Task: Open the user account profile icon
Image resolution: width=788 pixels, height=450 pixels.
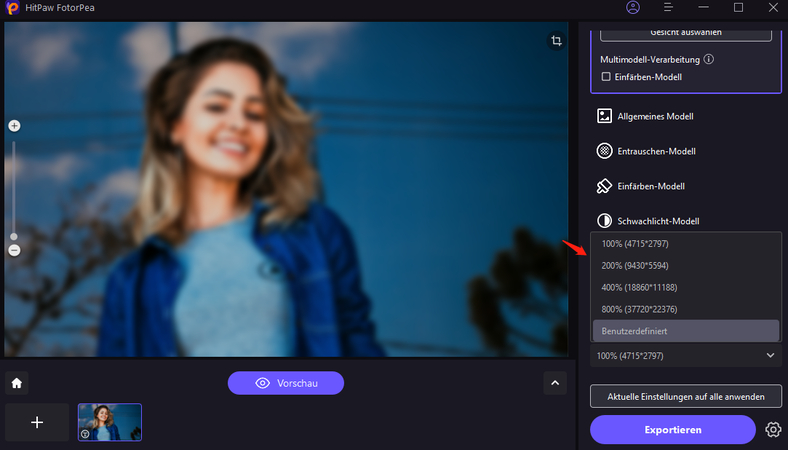Action: tap(633, 8)
